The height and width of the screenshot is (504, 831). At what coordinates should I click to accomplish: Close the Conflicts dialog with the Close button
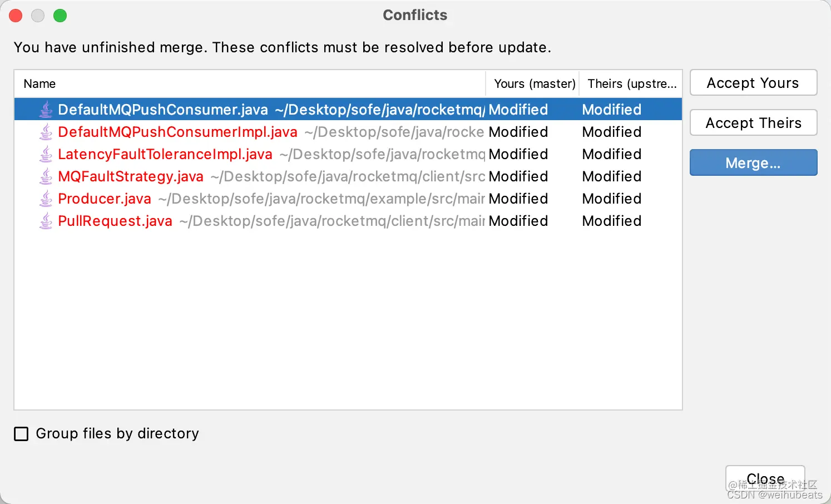[x=765, y=479]
